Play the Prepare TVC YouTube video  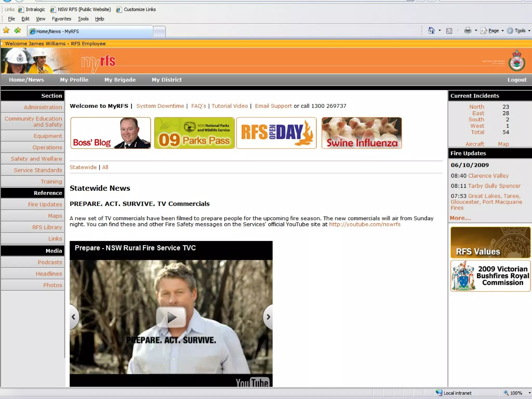pos(171,317)
